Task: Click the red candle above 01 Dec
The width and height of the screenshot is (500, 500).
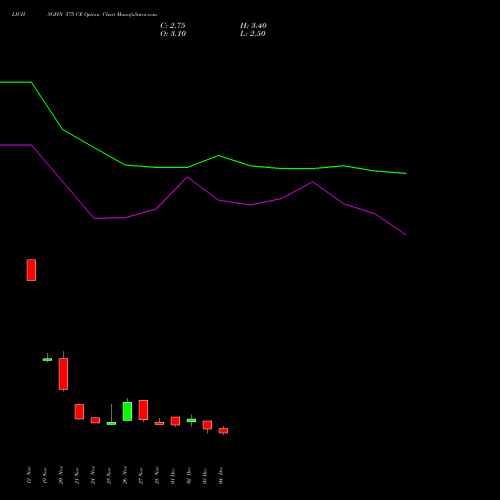Action: coord(175,421)
